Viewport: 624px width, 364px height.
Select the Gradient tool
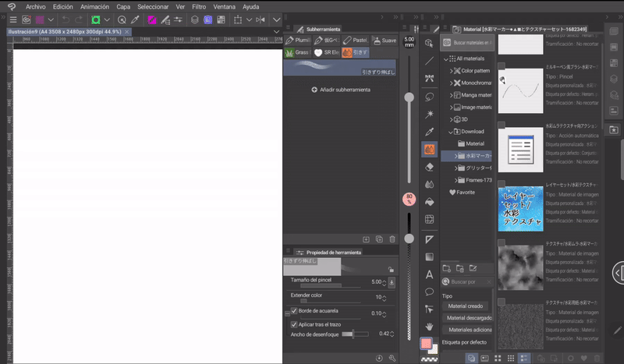[429, 257]
